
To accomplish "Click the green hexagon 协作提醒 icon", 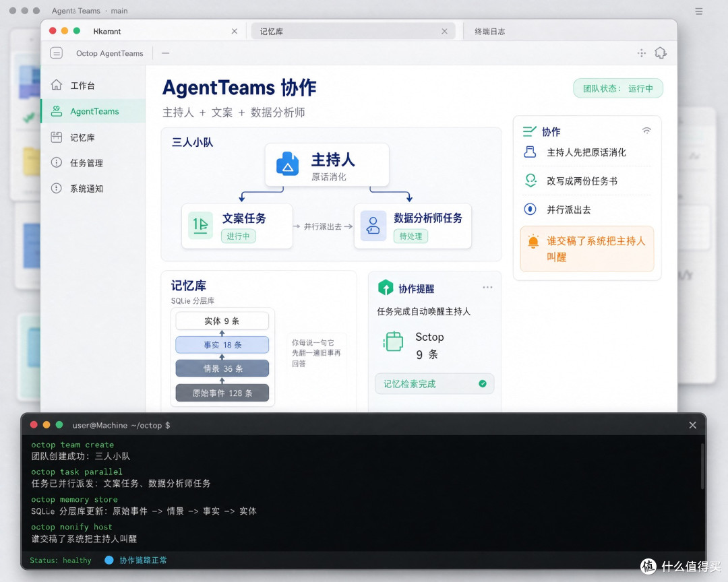I will pyautogui.click(x=386, y=288).
